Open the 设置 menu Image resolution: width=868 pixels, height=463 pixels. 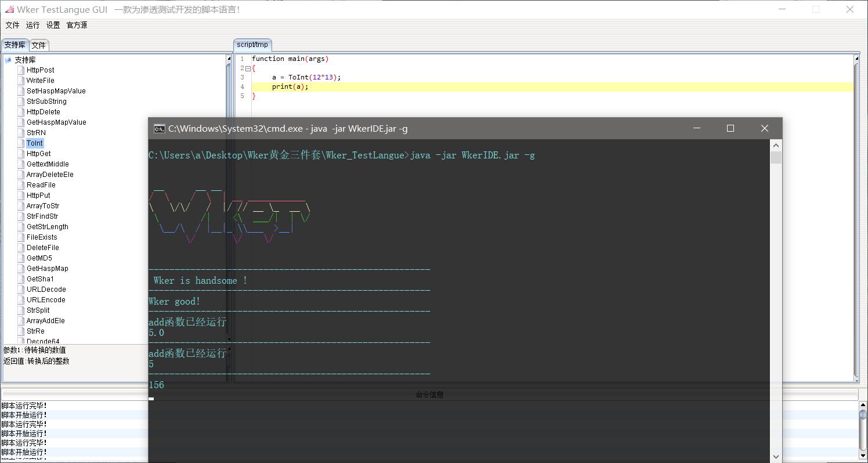click(53, 25)
